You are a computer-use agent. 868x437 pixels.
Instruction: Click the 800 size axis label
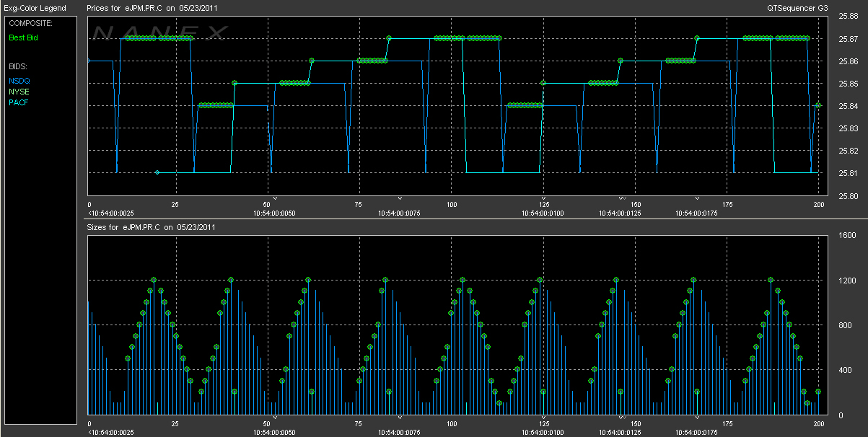[x=844, y=325]
